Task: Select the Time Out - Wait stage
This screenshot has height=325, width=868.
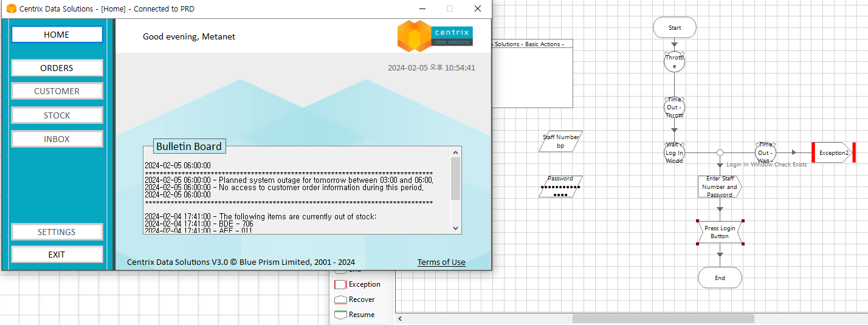Action: (x=766, y=153)
